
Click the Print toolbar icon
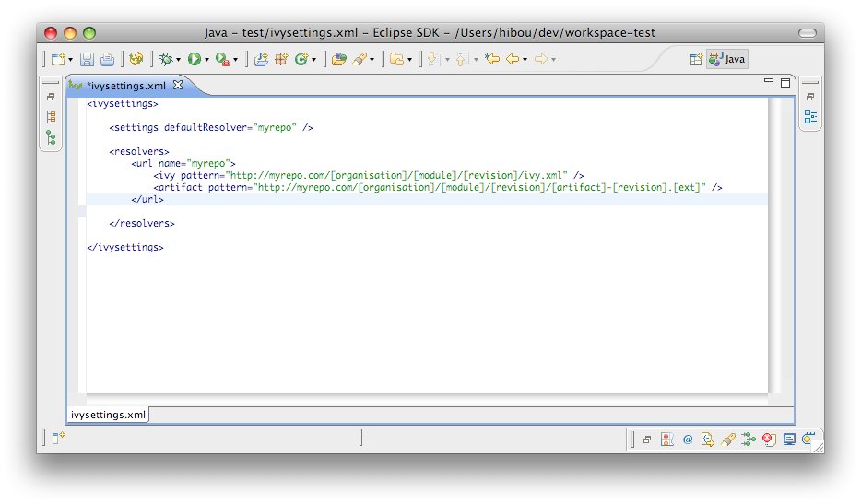[107, 60]
